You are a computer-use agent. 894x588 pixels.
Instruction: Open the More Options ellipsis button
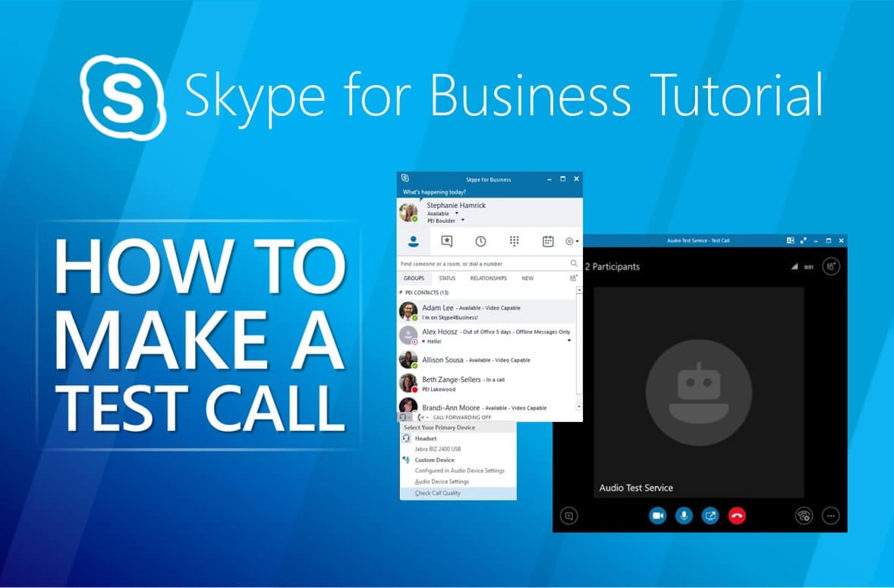click(831, 516)
